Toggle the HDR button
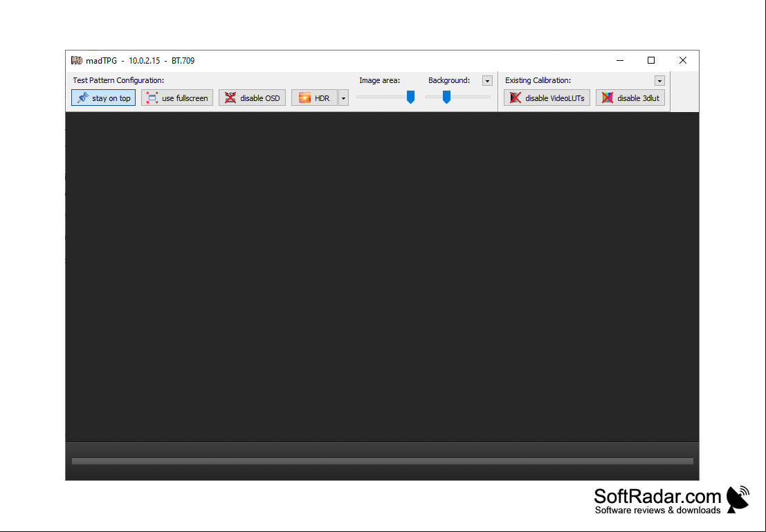The width and height of the screenshot is (766, 532). tap(314, 98)
